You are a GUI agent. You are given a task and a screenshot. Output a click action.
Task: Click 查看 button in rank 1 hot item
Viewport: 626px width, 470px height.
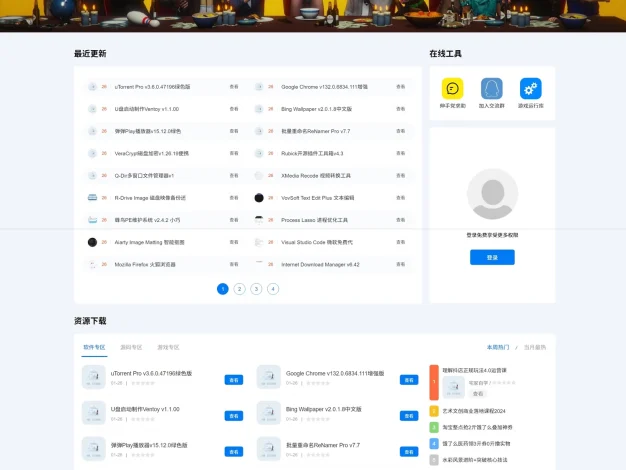click(478, 394)
